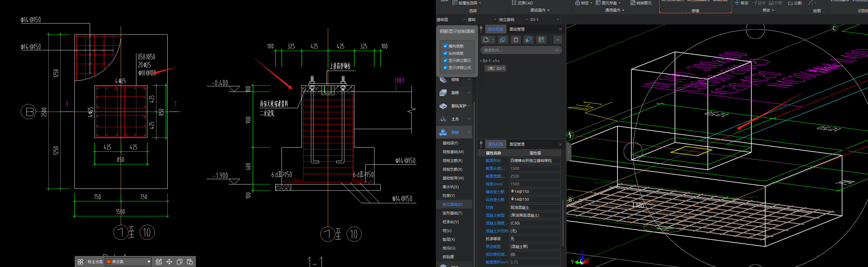Screen dimensions: 868x267
Task: Uncheck the 横向底筋 checkbox
Action: 445,46
